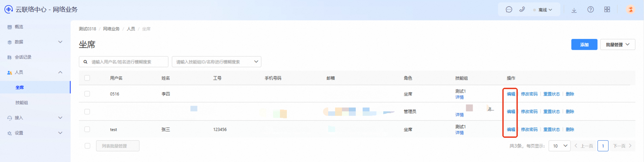
Task: Open the 离线 status dropdown
Action: 543,10
